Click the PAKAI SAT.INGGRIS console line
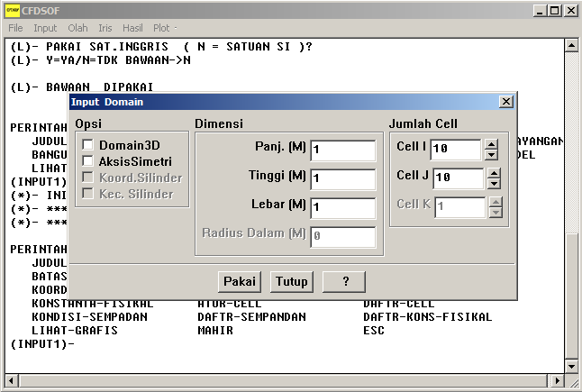 point(161,47)
